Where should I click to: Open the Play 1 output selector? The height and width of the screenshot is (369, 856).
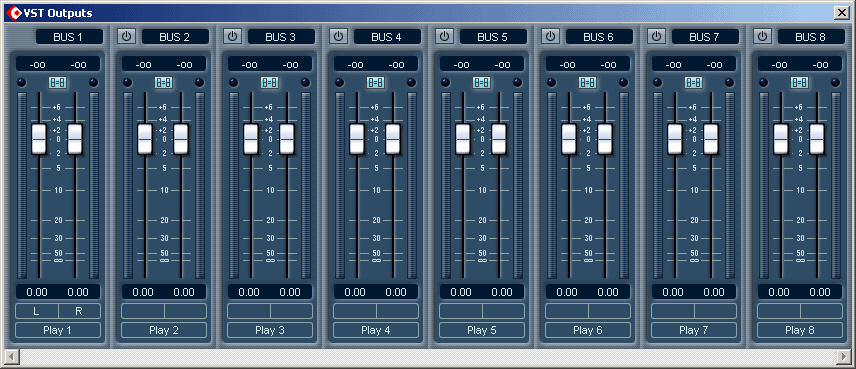pos(57,330)
